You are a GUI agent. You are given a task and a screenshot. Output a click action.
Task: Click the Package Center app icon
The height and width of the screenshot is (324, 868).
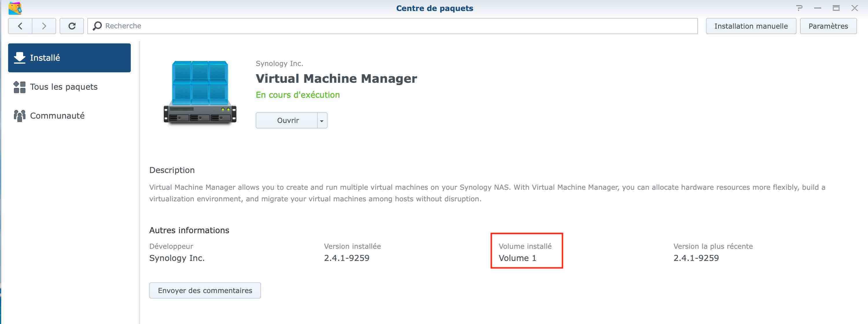15,8
